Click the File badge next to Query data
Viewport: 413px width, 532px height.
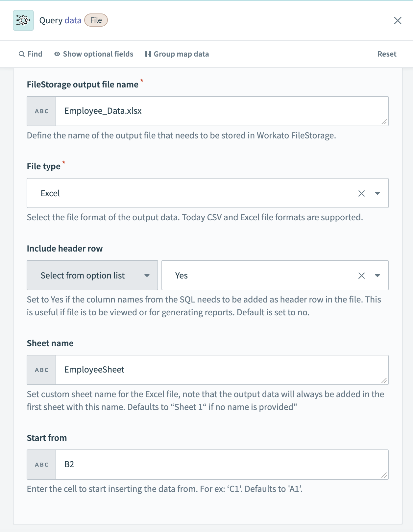click(x=96, y=20)
